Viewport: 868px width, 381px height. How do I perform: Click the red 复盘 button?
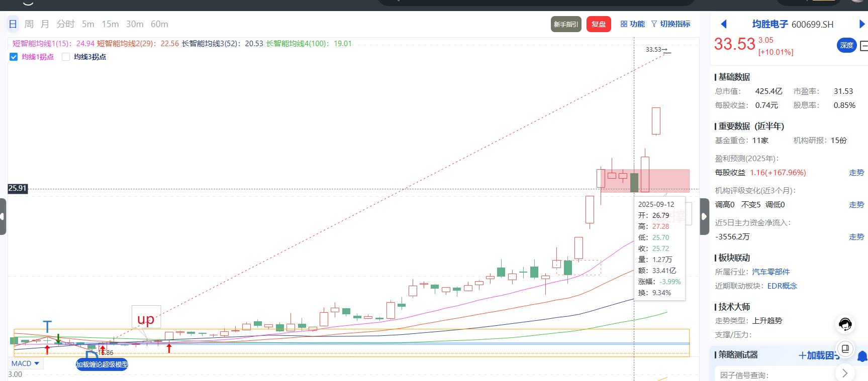(598, 24)
